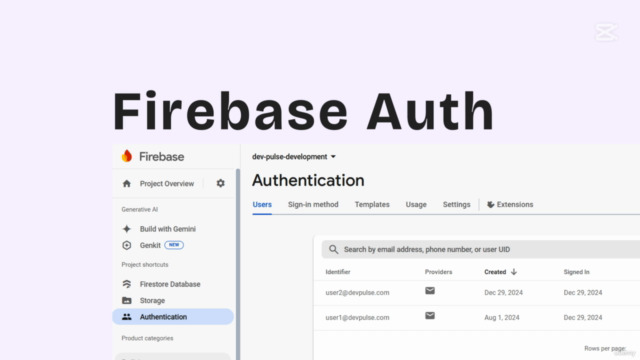Select Genkit in sidebar
Image resolution: width=640 pixels, height=360 pixels.
click(x=150, y=245)
